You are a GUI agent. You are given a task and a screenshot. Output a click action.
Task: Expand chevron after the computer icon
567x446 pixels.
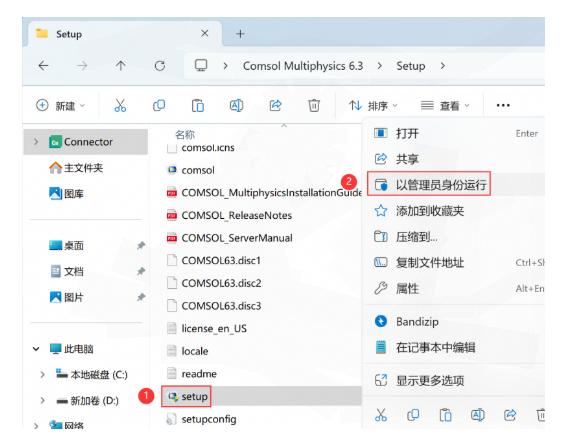tap(226, 66)
